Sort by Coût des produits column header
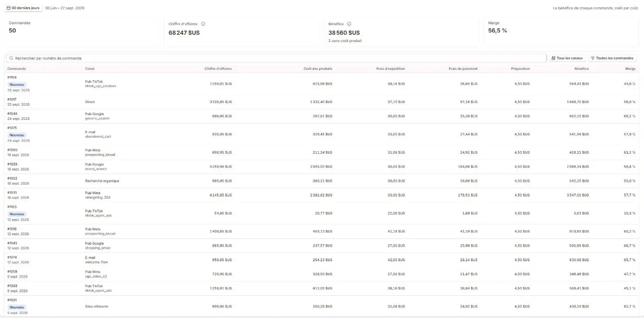Viewport: 644px width, 318px height. 318,69
